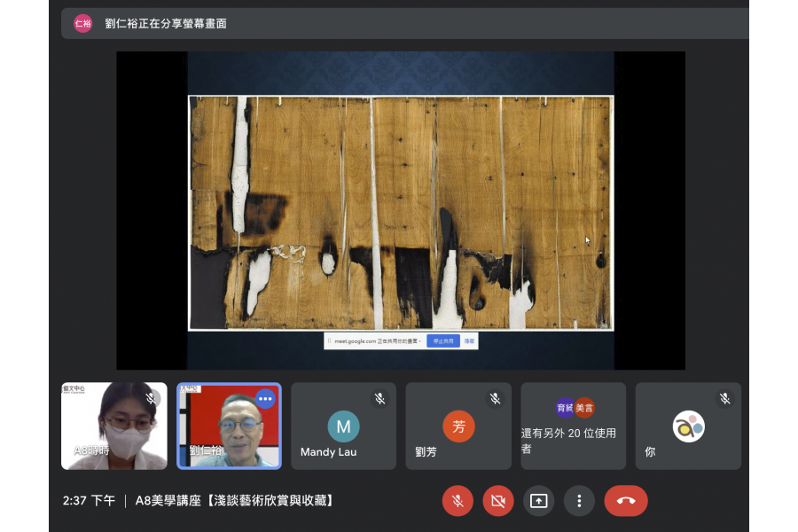Image resolution: width=798 pixels, height=532 pixels.
Task: Select the A8時時 participant video tile
Action: click(114, 426)
